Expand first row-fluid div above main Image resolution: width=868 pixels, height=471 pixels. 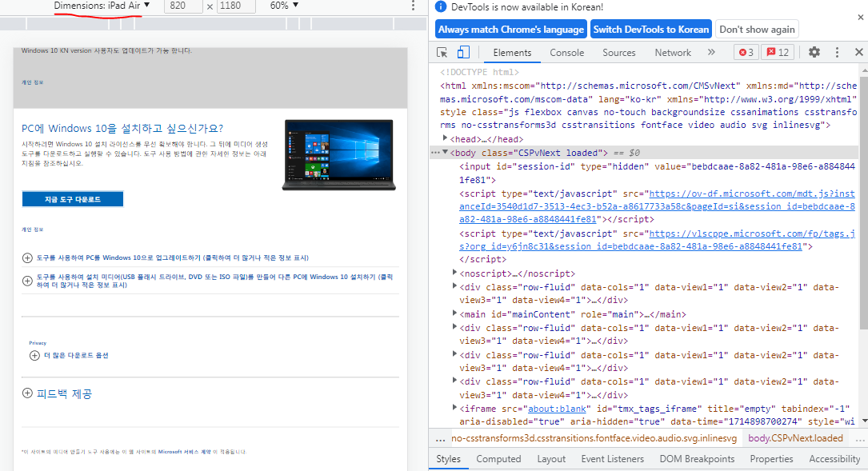pyautogui.click(x=454, y=286)
